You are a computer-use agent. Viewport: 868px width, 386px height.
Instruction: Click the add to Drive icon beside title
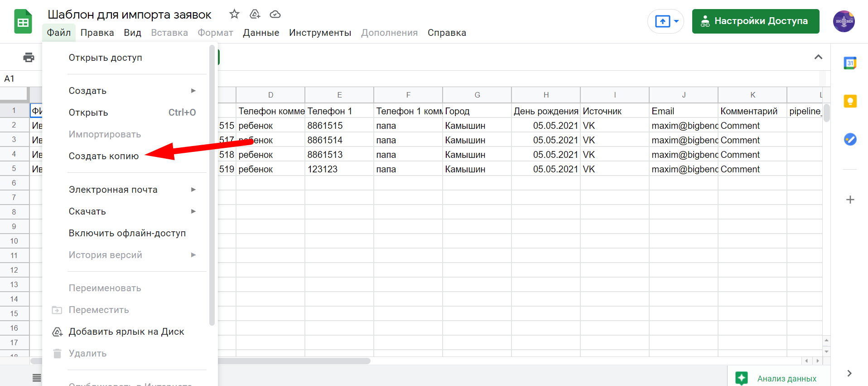click(x=255, y=14)
